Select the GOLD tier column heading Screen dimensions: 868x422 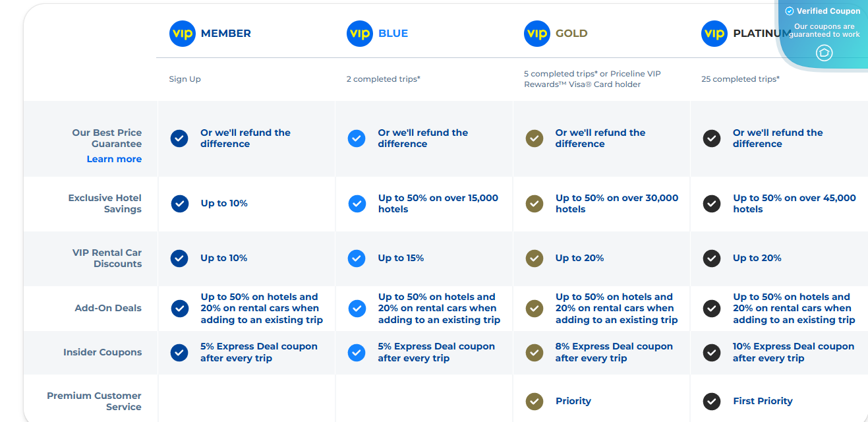(571, 34)
